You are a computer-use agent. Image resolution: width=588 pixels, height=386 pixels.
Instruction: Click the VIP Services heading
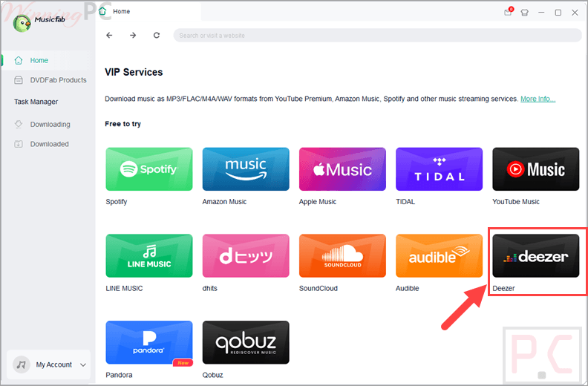pyautogui.click(x=134, y=72)
